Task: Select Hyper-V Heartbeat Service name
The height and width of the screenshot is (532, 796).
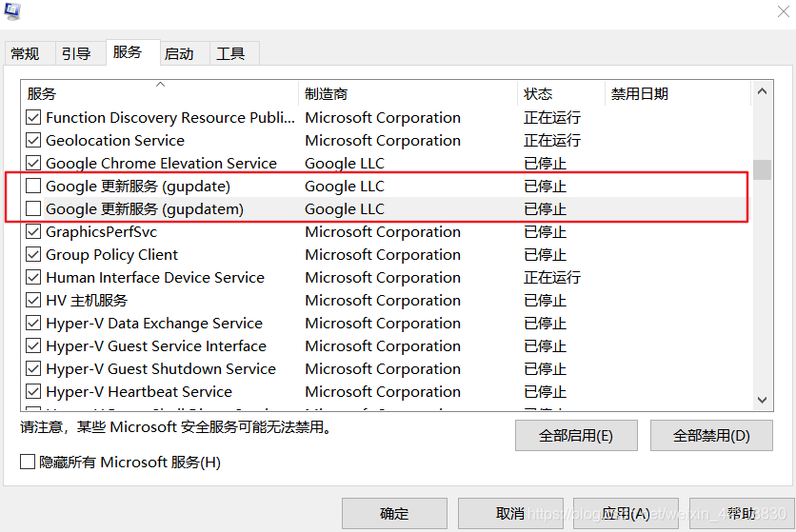Action: pos(139,392)
